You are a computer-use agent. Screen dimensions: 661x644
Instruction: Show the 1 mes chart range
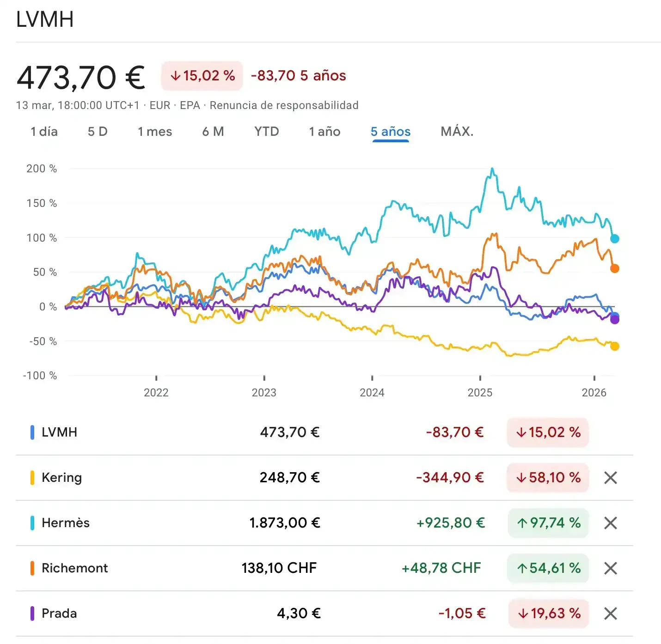tap(155, 132)
